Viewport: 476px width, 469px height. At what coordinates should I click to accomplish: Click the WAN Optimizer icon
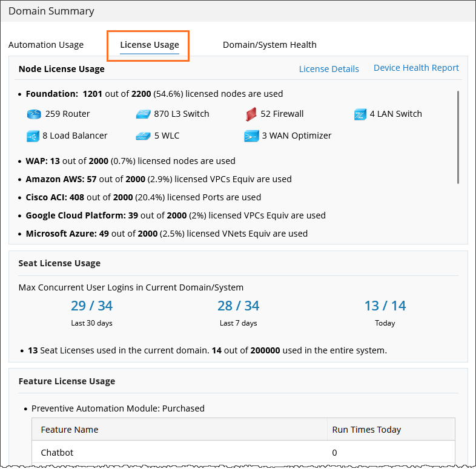pyautogui.click(x=251, y=136)
